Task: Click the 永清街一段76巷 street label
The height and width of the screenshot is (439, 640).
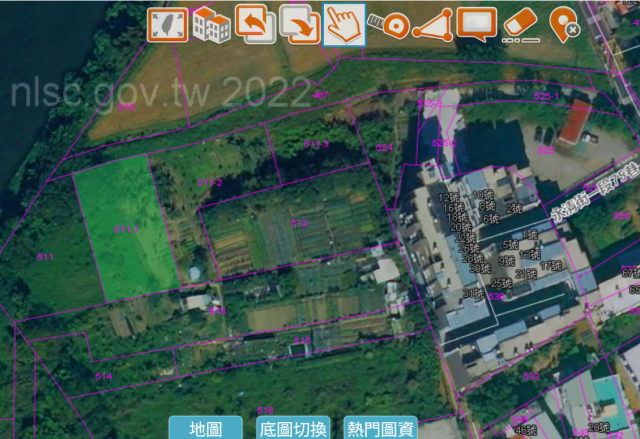Action: coord(593,185)
